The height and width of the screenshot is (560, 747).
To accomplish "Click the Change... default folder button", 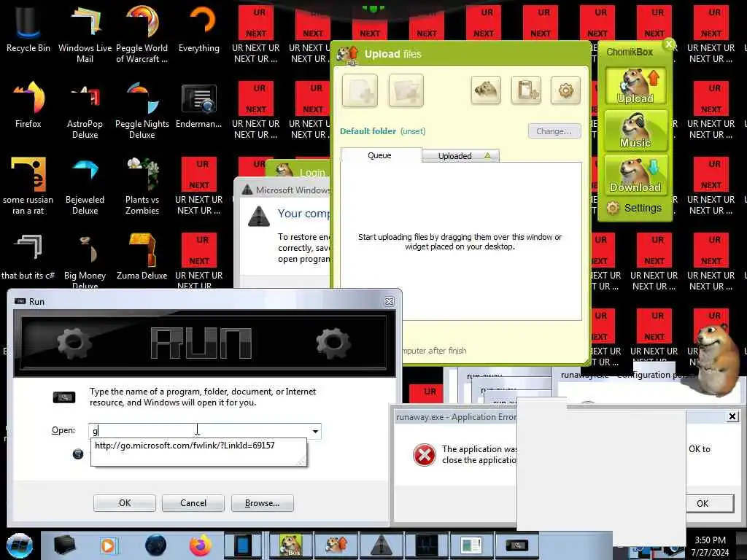I will click(x=554, y=131).
